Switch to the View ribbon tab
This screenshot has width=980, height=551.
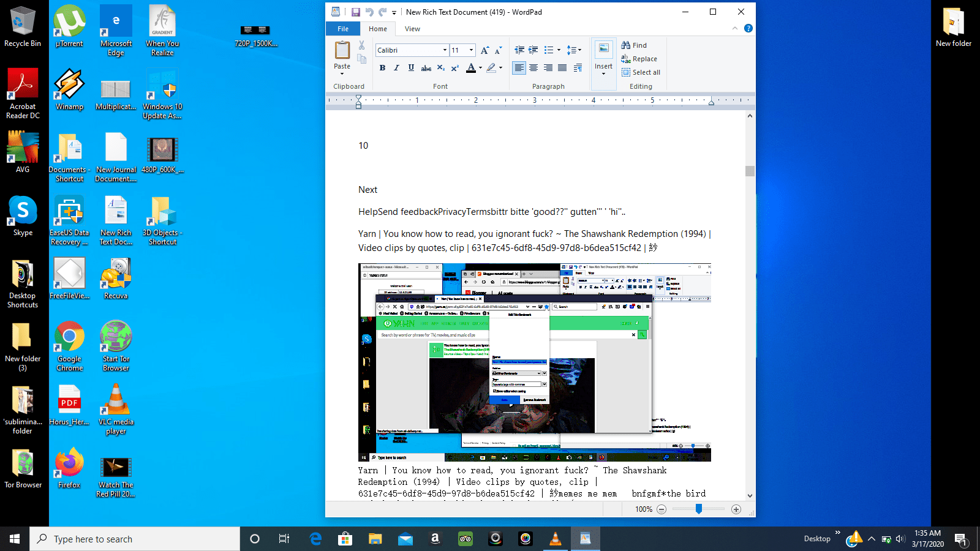pos(412,29)
